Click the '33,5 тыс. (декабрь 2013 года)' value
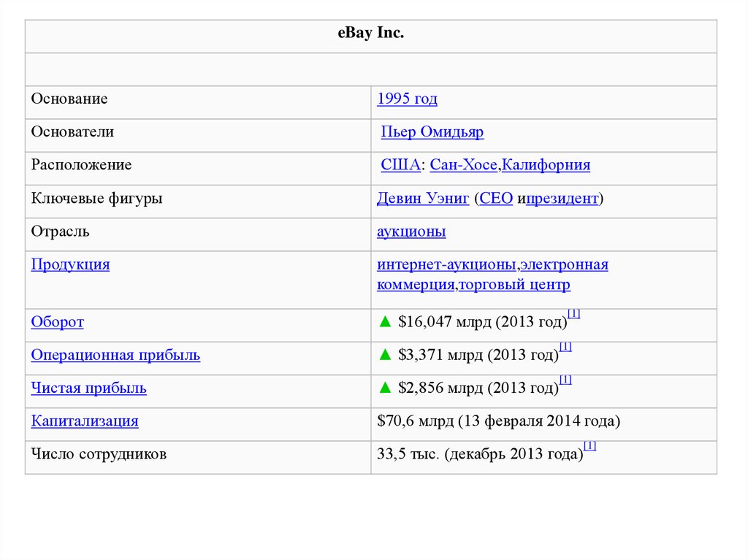This screenshot has height=560, width=748. pos(480,454)
